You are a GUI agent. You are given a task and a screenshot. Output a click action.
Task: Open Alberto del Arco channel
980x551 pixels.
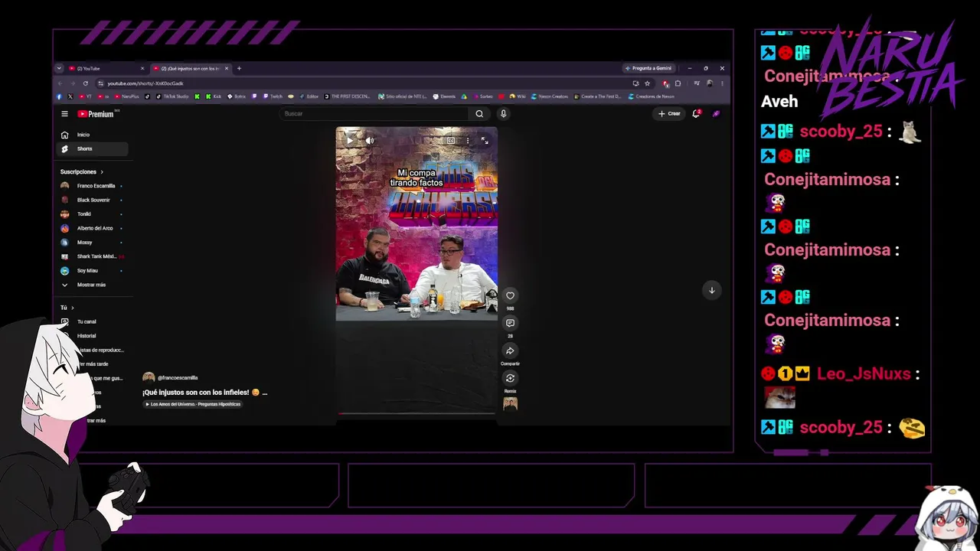(x=92, y=228)
